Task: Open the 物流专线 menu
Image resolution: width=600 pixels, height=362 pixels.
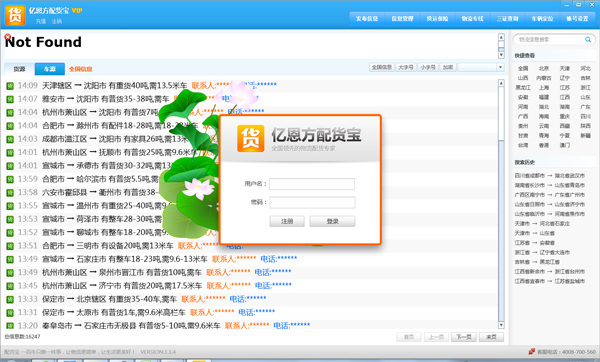Action: click(x=472, y=18)
